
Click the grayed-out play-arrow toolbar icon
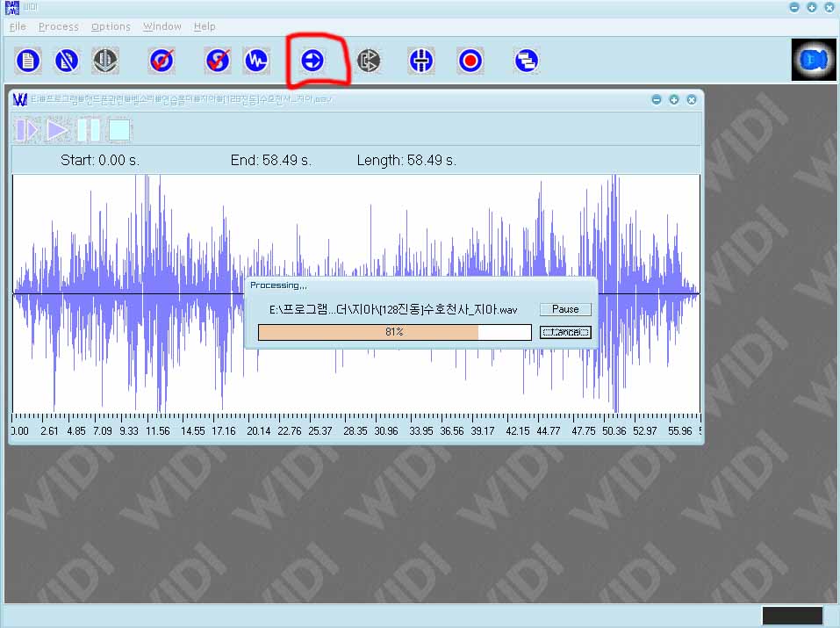pyautogui.click(x=369, y=61)
